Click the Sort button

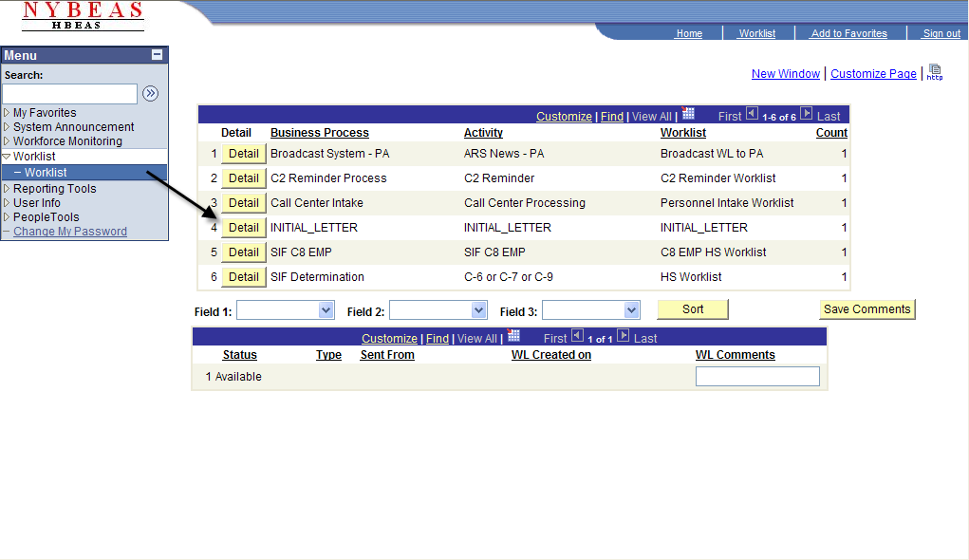693,309
